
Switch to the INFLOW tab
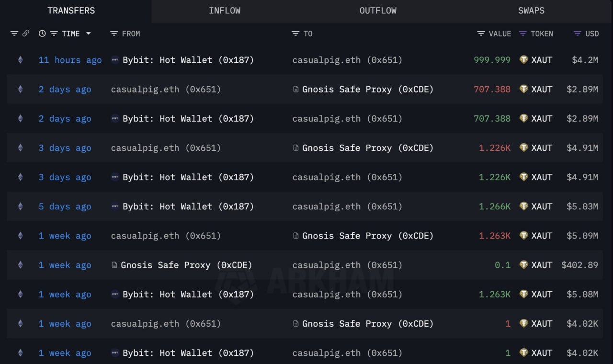coord(225,11)
